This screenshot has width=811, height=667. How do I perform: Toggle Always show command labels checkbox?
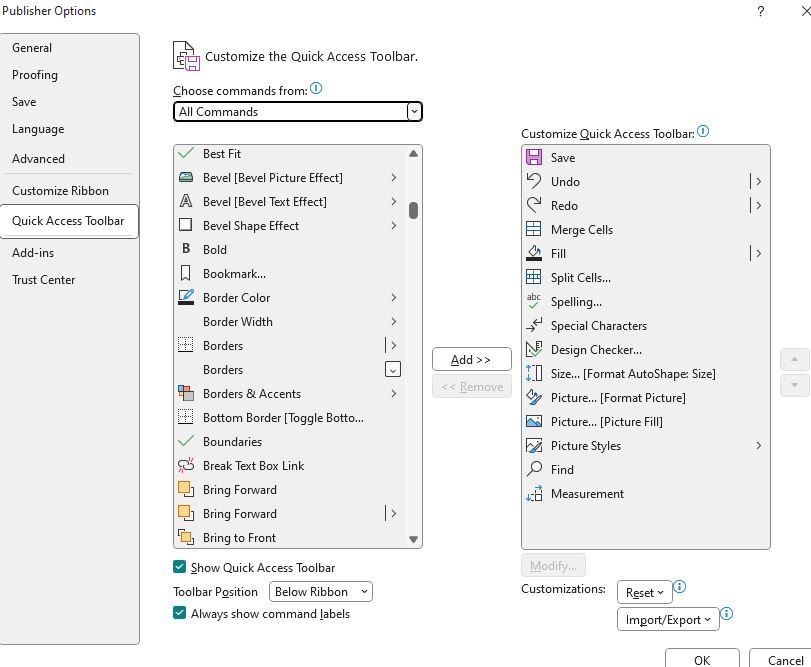click(x=179, y=613)
